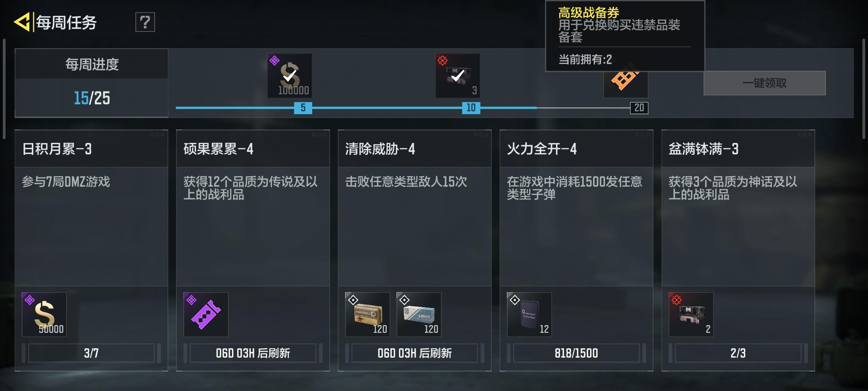Open the 硕果累累-4 task card
The width and height of the screenshot is (868, 391).
click(x=253, y=250)
